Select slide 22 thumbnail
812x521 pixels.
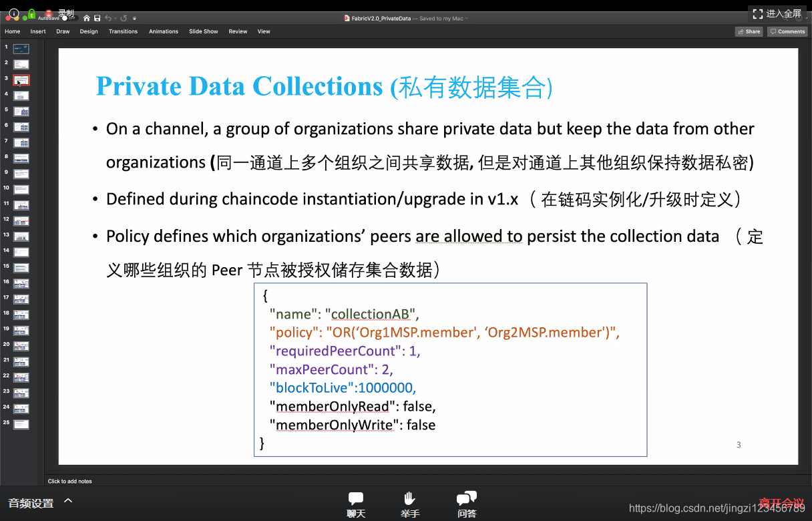(21, 377)
